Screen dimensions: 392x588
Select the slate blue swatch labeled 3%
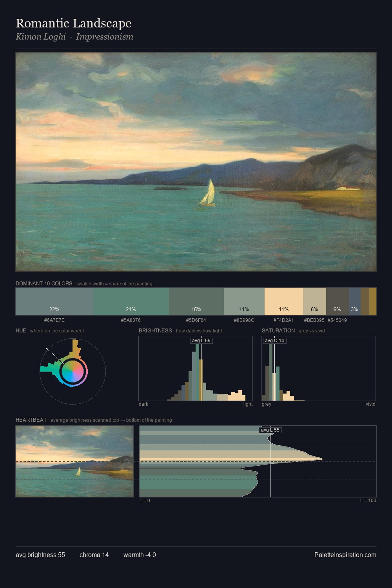click(x=355, y=301)
